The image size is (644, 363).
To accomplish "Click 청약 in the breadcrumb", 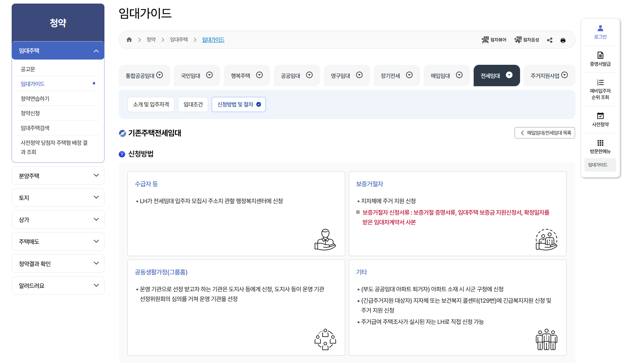I will [x=151, y=40].
